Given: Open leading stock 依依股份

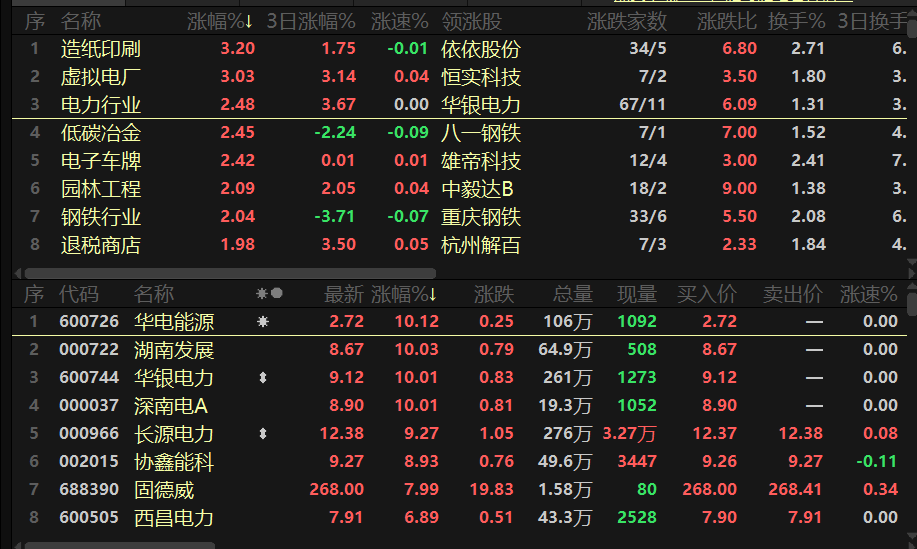Looking at the screenshot, I should 481,49.
